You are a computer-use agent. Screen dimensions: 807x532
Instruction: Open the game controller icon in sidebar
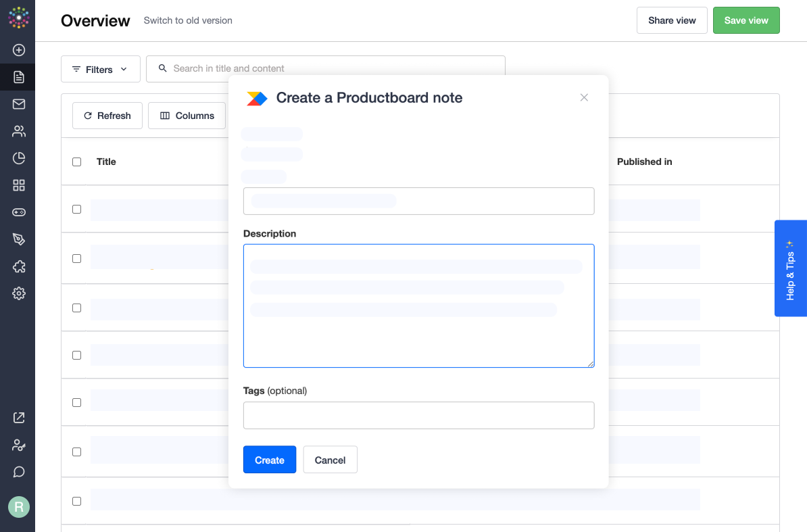(x=18, y=212)
